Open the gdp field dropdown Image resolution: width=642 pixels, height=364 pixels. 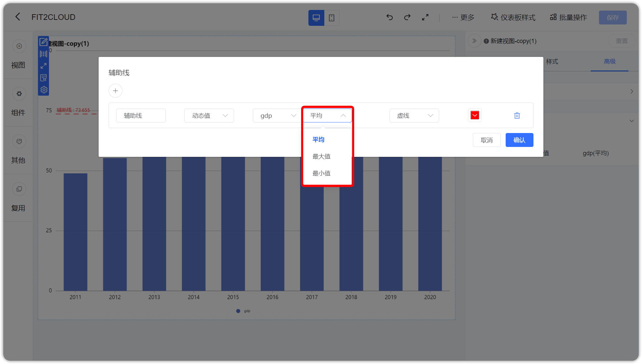(277, 115)
